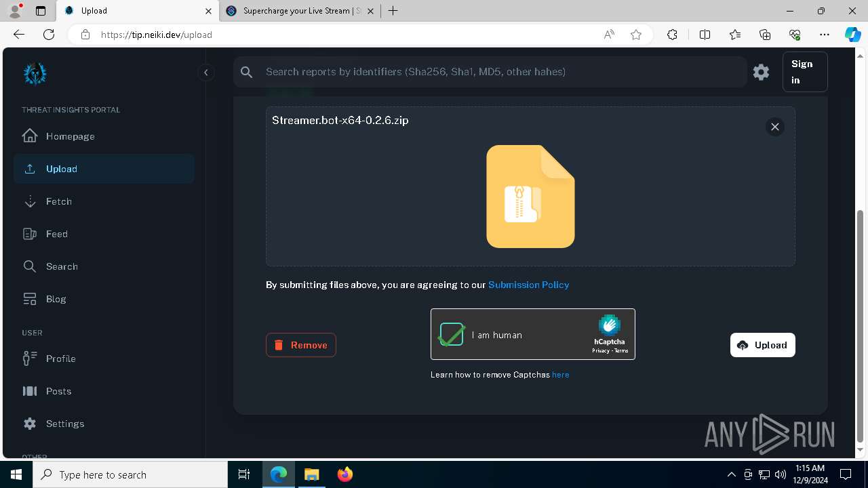Open Posts in sidebar

[x=104, y=391]
